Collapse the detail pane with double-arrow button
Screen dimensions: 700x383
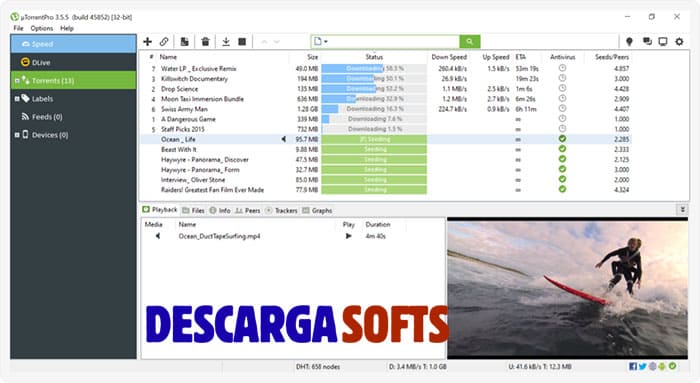[683, 209]
